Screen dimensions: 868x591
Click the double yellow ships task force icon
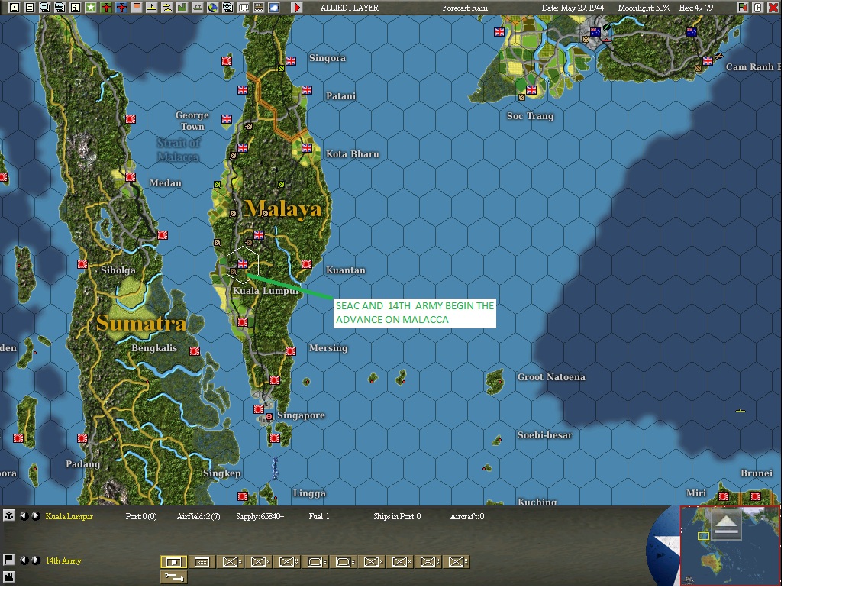[x=166, y=7]
